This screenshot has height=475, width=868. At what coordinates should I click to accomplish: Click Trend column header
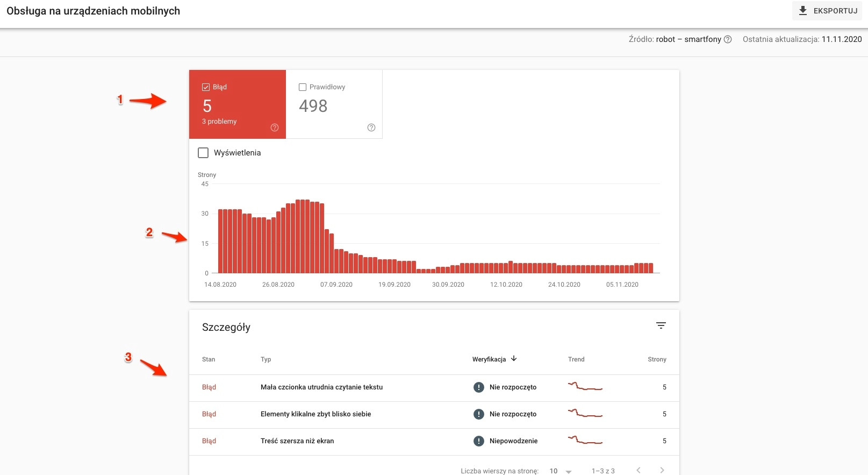(576, 359)
